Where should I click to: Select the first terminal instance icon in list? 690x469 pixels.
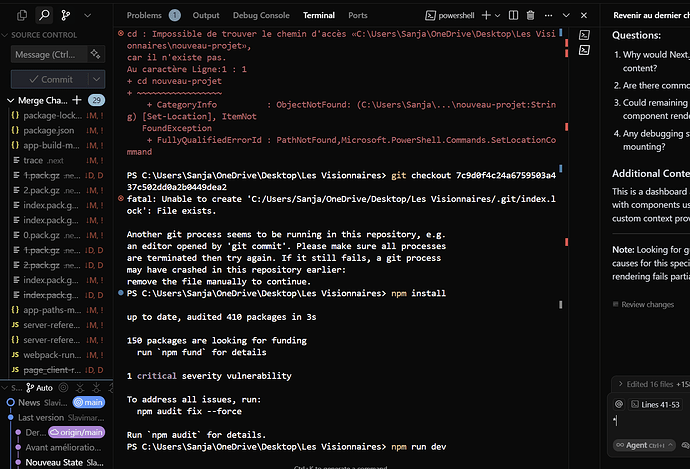[x=584, y=35]
